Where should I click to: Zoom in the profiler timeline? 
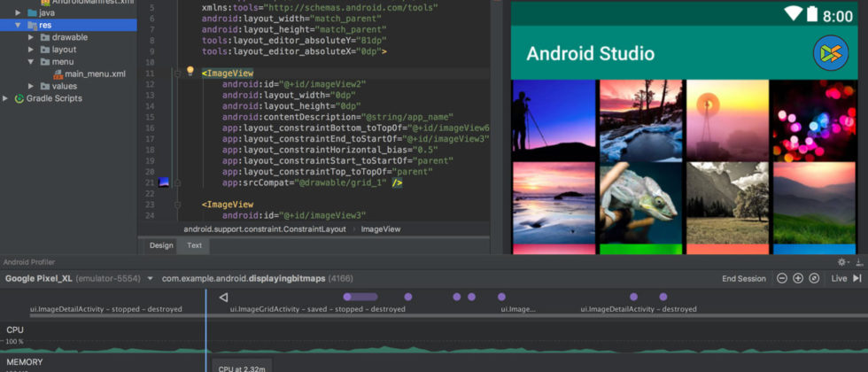click(798, 278)
